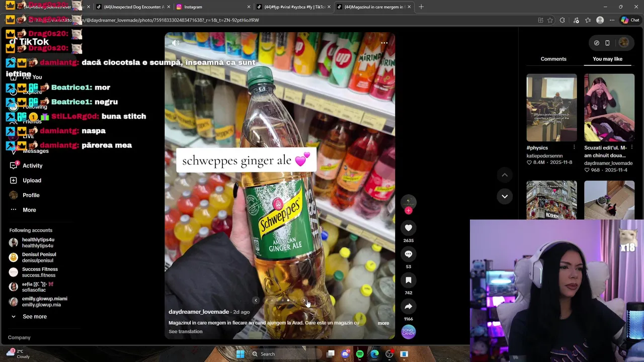Image resolution: width=644 pixels, height=362 pixels.
Task: Save the post with the bookmark icon
Action: tap(409, 280)
